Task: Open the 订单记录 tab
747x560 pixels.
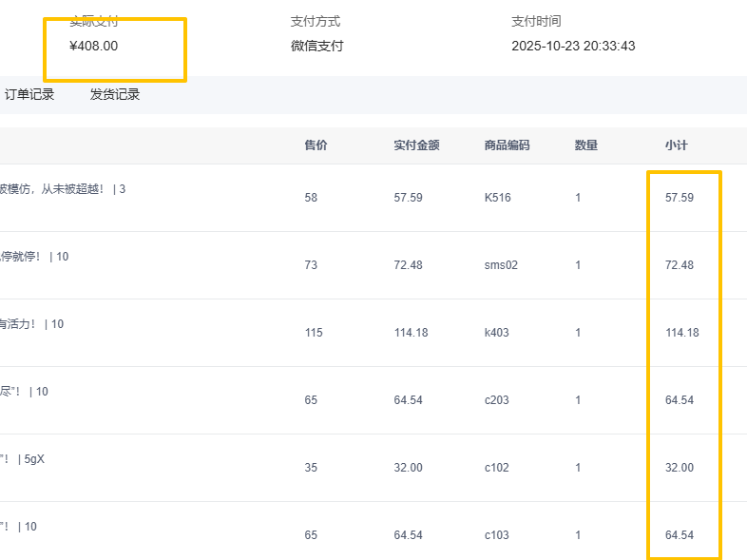Action: (x=29, y=95)
